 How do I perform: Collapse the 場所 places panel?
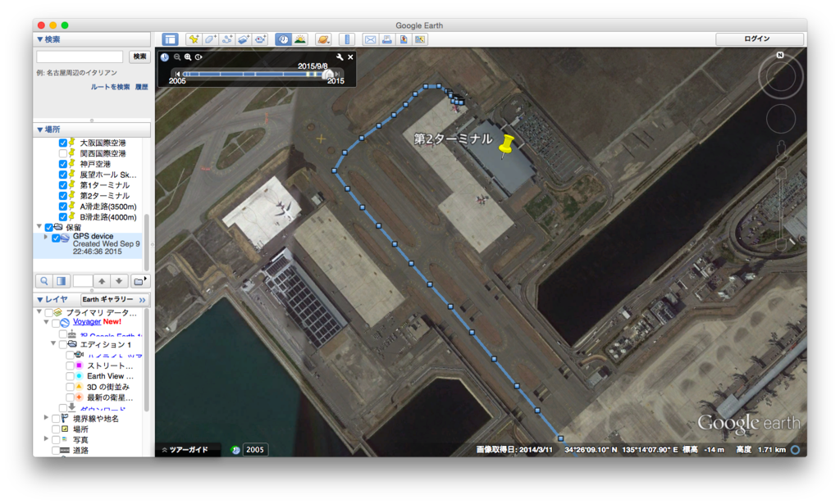click(39, 129)
